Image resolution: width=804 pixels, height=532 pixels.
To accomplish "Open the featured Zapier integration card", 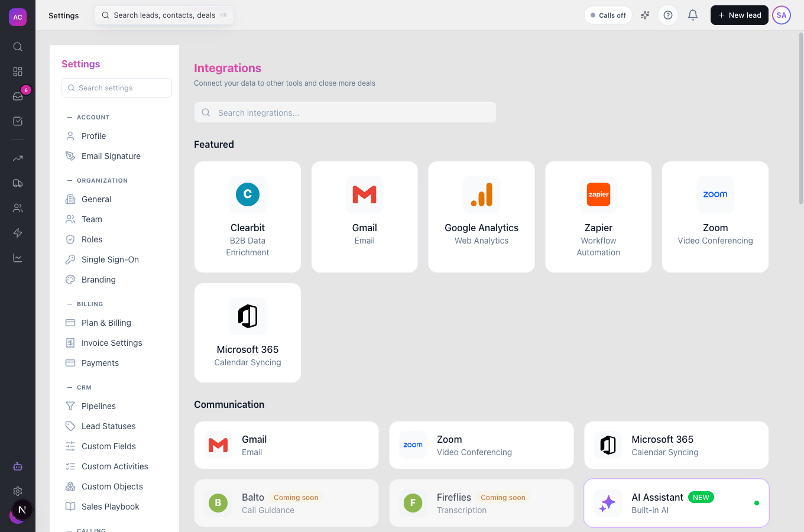I will [598, 217].
